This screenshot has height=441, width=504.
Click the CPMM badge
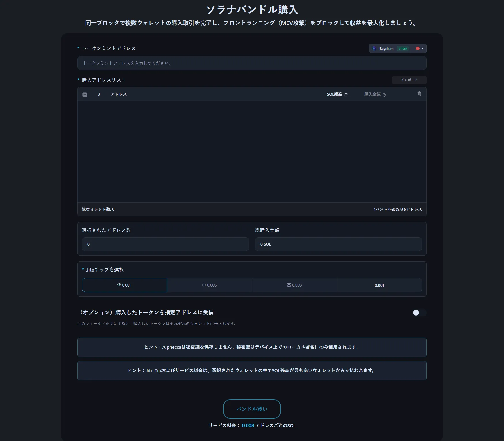pyautogui.click(x=403, y=48)
